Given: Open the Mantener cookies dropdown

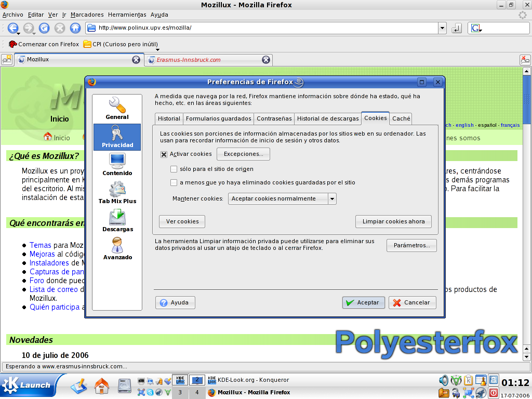Looking at the screenshot, I should pos(282,198).
